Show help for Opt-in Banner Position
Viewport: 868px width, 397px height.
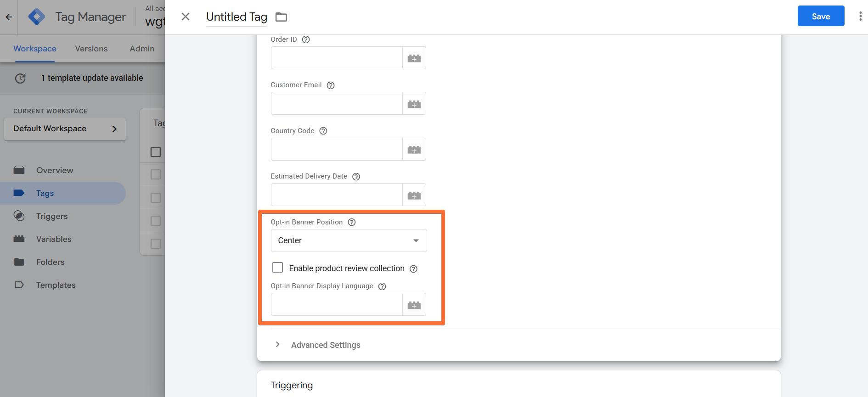tap(352, 222)
